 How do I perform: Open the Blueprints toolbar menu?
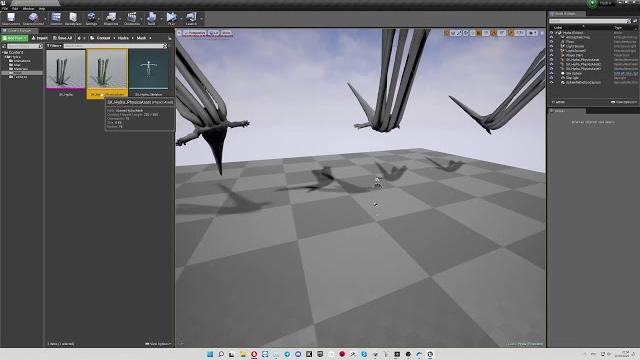point(111,18)
